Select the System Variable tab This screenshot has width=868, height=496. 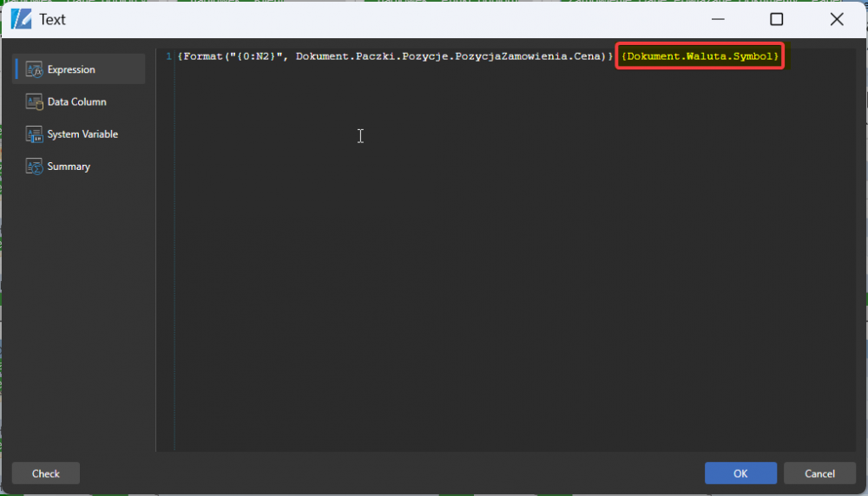pos(82,134)
